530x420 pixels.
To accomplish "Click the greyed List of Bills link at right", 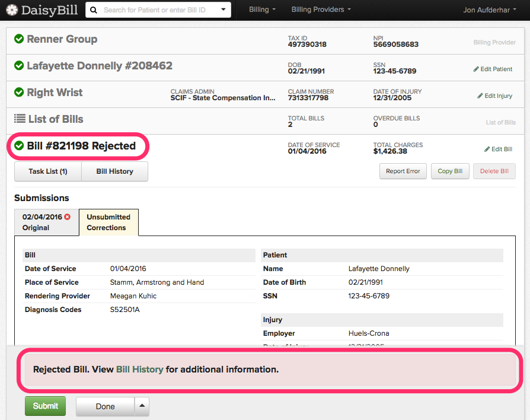I will click(x=500, y=122).
